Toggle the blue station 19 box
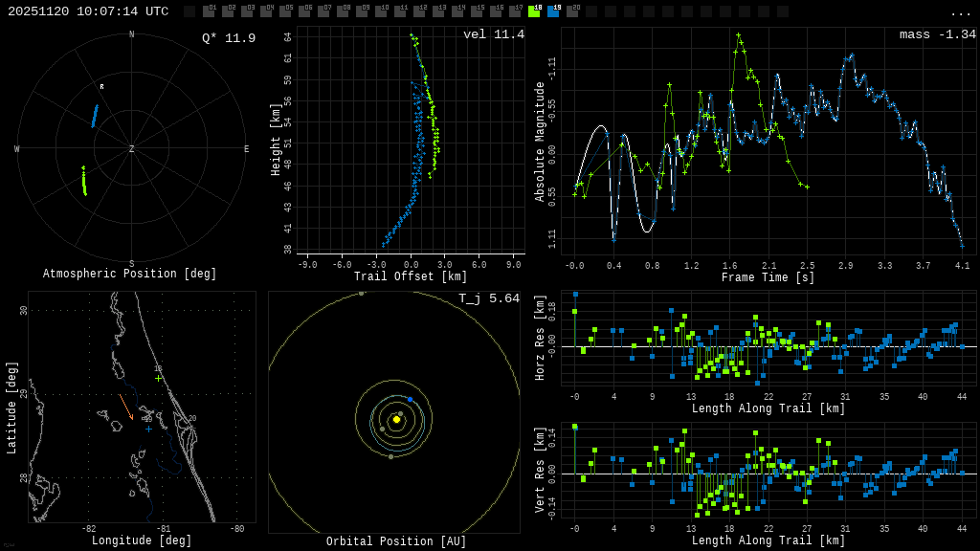Screen dimensions: 980x551 pos(553,11)
